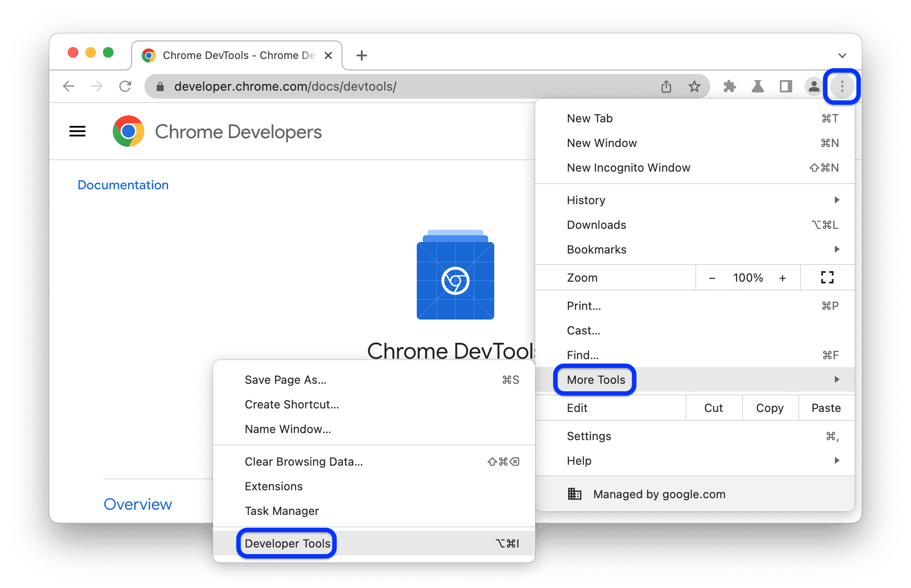Click the Documentation link on page

pos(122,184)
